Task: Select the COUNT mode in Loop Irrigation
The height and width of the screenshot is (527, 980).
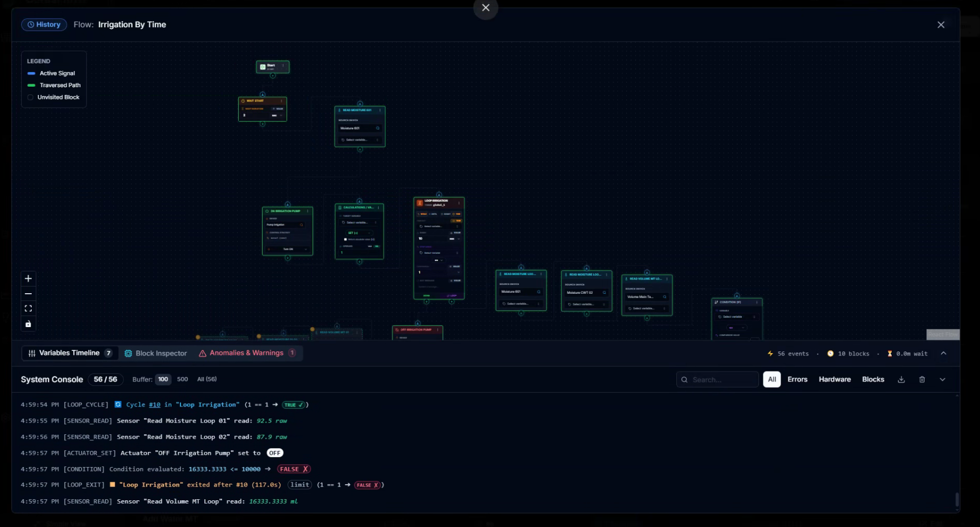Action: [446, 214]
